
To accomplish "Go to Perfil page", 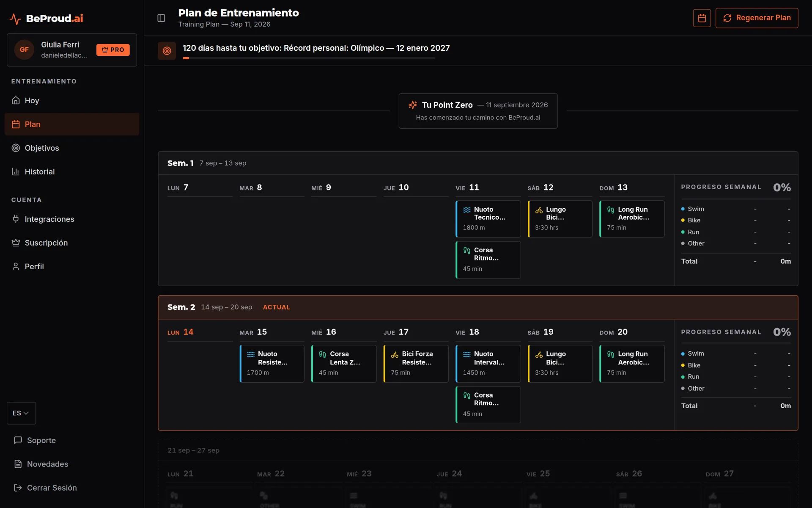I will (72, 266).
